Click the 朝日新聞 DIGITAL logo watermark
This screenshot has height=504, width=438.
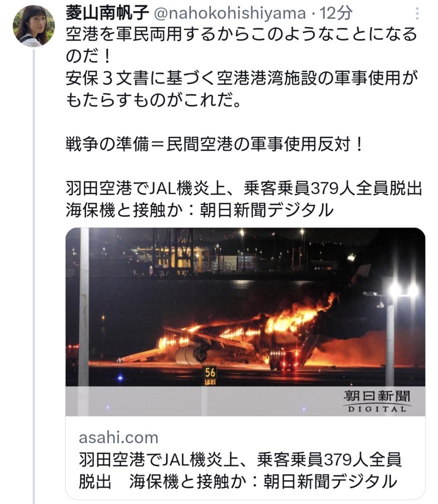click(376, 401)
